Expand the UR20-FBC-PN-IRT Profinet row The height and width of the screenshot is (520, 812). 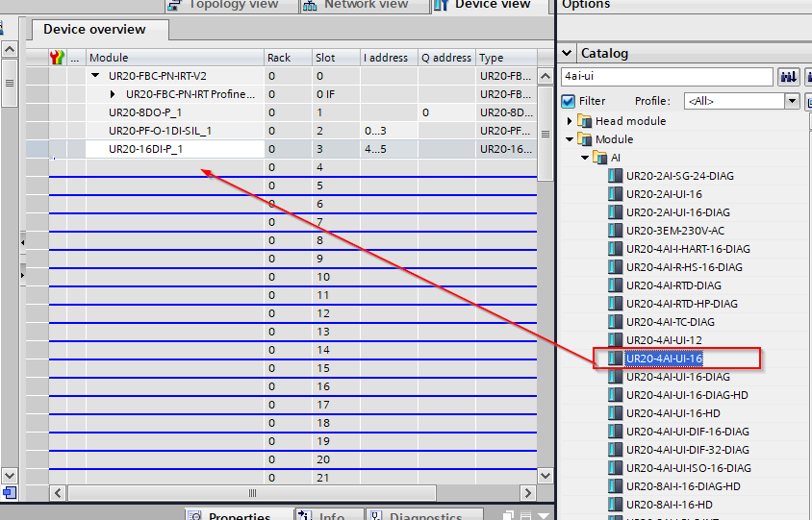click(113, 94)
